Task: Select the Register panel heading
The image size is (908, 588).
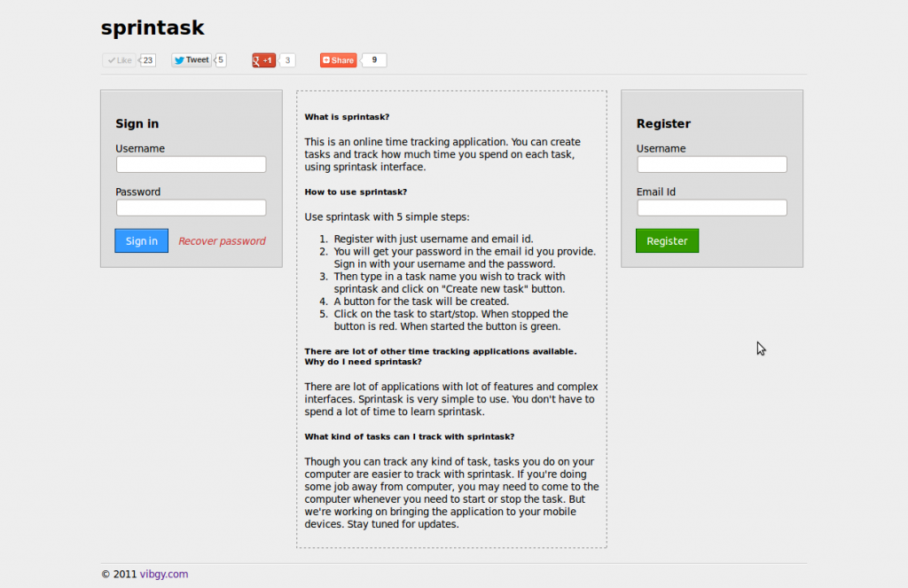Action: pos(663,123)
